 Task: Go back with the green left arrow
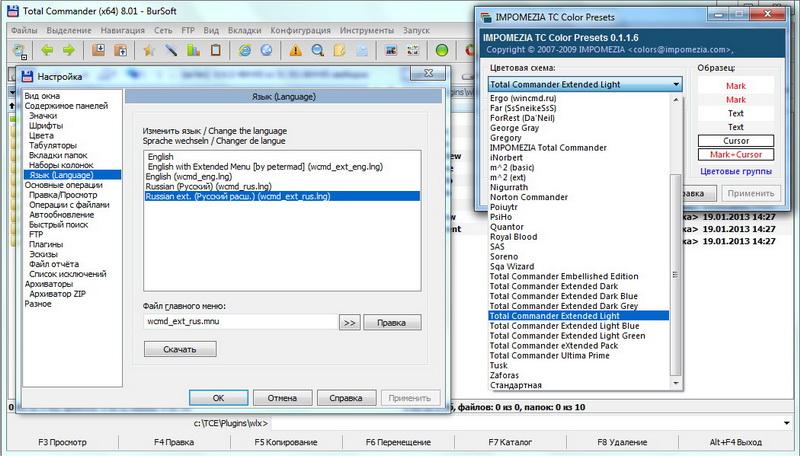[47, 50]
